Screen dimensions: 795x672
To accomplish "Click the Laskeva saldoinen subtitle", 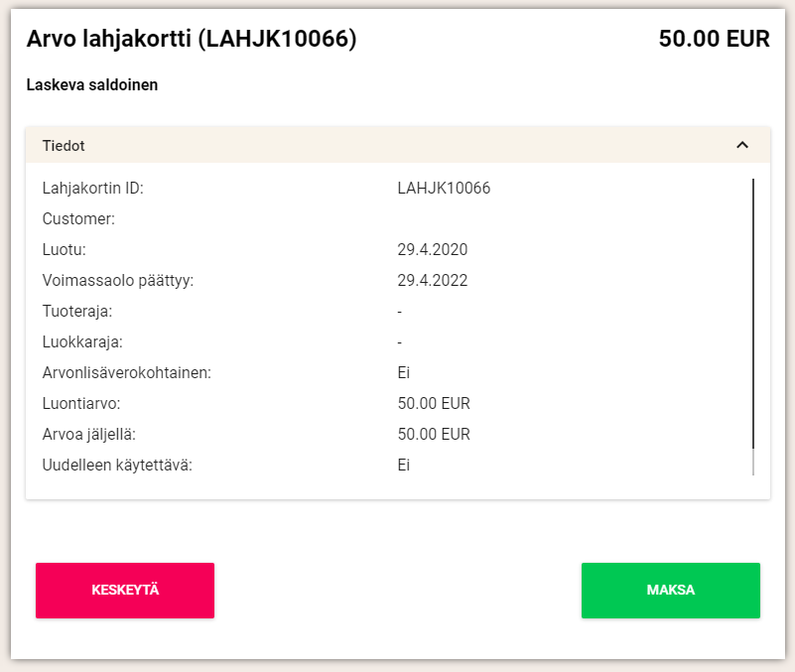I will click(x=92, y=85).
